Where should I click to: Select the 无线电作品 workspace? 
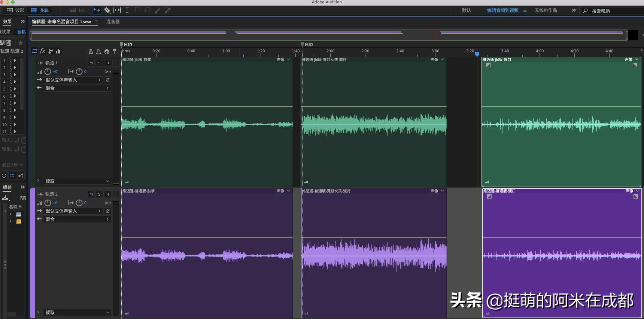tap(546, 10)
